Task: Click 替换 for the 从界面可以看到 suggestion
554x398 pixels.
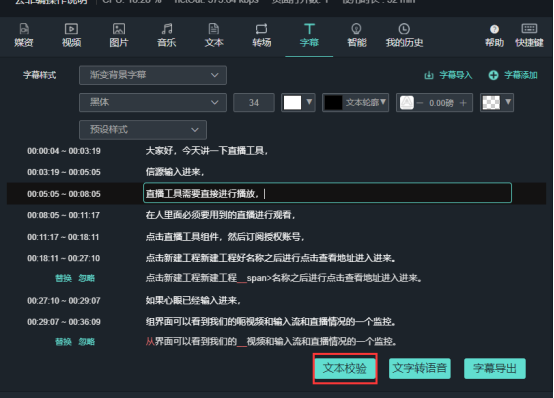Action: point(64,342)
